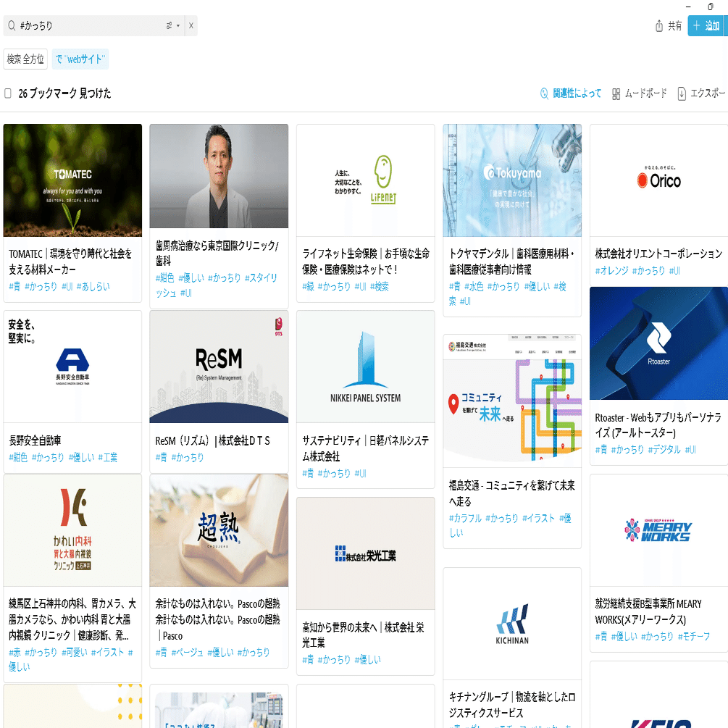Switch to ムードボード view
Viewport: 728px width, 728px height.
[x=640, y=93]
